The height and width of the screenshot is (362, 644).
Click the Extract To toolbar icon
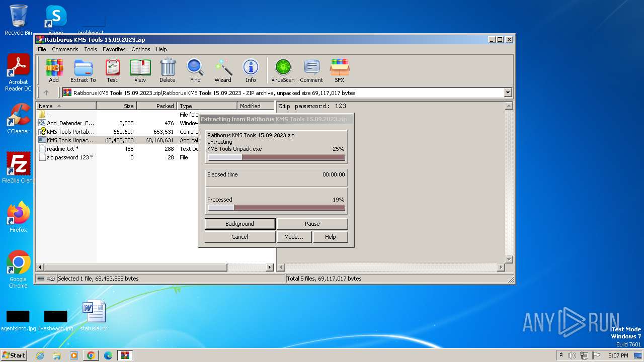pyautogui.click(x=83, y=70)
